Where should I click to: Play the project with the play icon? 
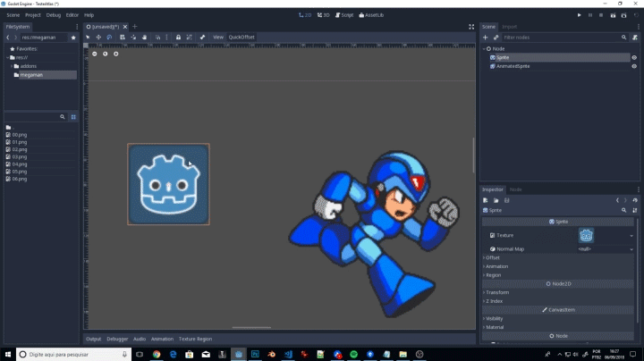pyautogui.click(x=579, y=15)
